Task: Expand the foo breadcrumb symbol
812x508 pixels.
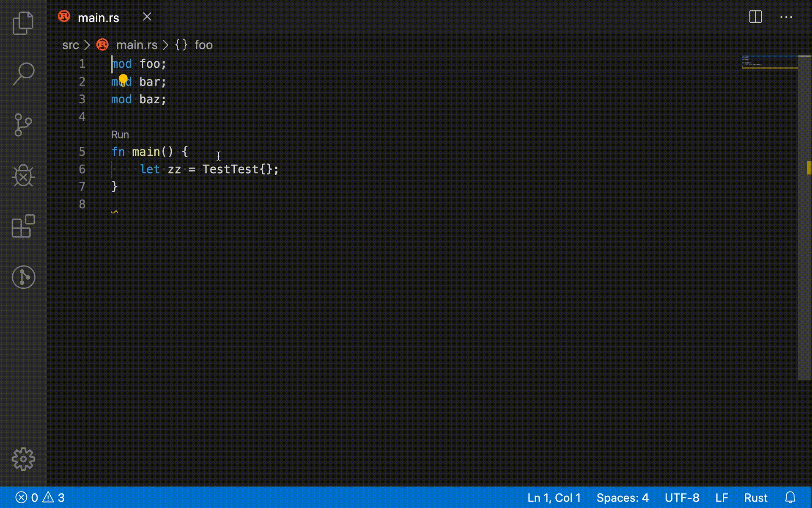Action: 203,45
